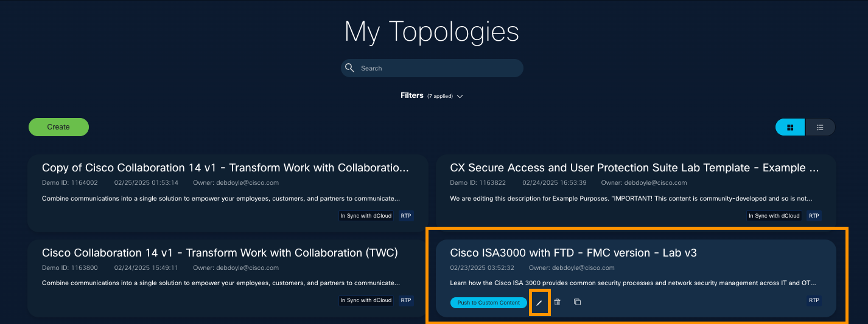Open Cisco Collaboration 14 v1 TWC topology title

tap(220, 253)
